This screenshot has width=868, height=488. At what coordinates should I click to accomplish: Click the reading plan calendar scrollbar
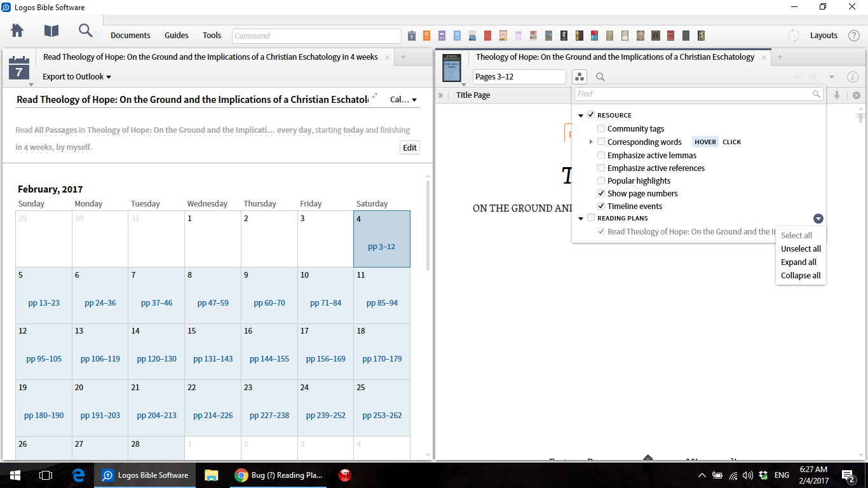[x=428, y=225]
